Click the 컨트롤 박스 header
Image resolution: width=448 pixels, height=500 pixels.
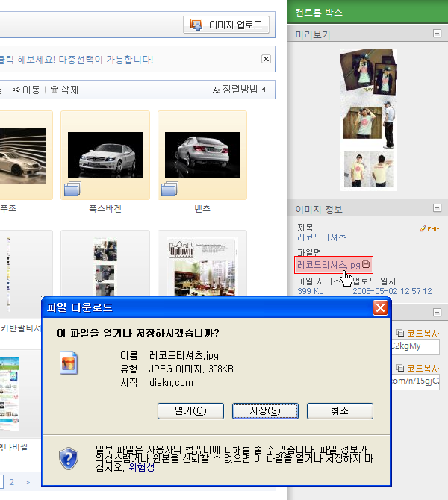(367, 12)
